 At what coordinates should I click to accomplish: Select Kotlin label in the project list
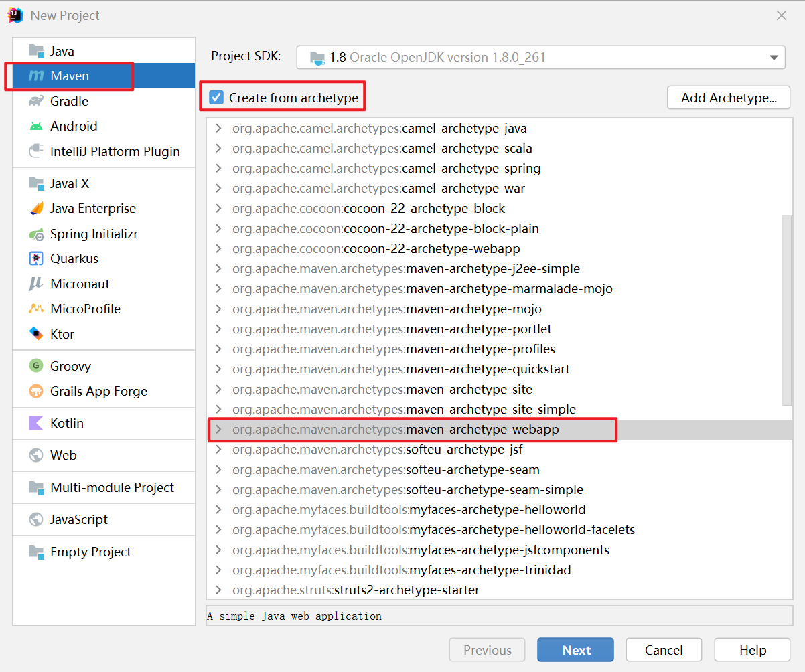click(x=67, y=423)
